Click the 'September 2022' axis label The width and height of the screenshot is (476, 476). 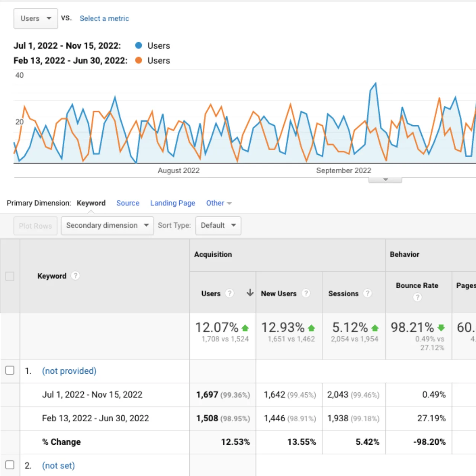(x=344, y=170)
